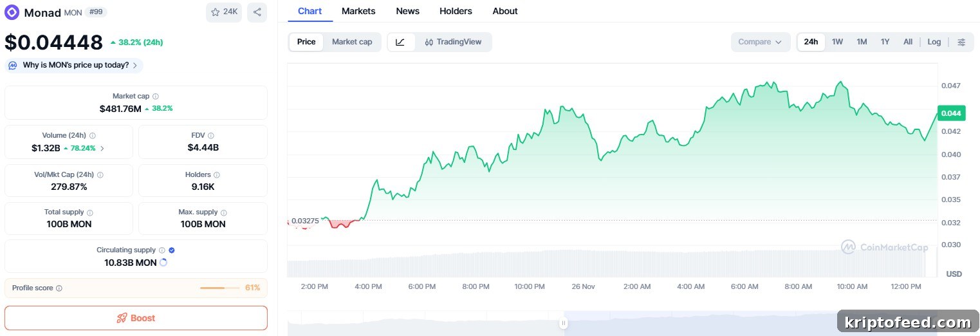Click the $0.04448 price value
The width and height of the screenshot is (980, 336).
[x=53, y=42]
